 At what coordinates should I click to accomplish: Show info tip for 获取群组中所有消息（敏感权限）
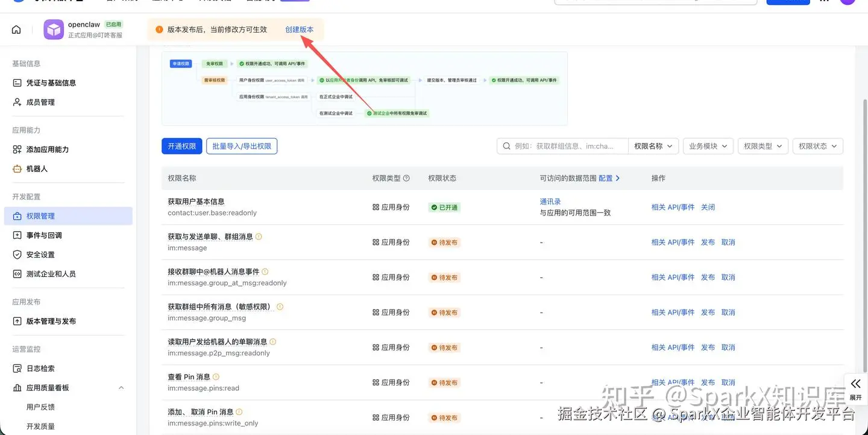(x=280, y=306)
